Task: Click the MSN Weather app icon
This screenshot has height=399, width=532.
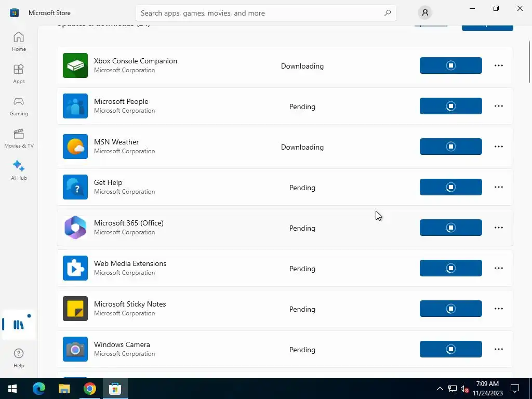Action: pos(75,147)
